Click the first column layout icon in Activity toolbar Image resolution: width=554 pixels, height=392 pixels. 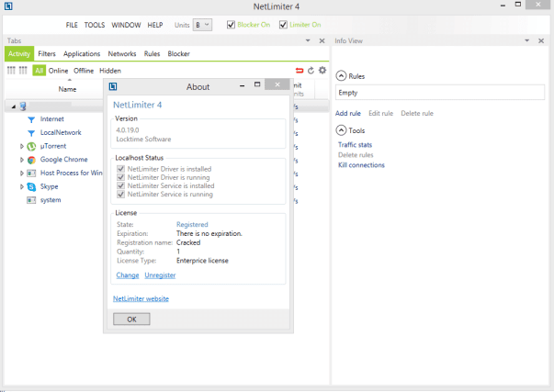[x=11, y=71]
